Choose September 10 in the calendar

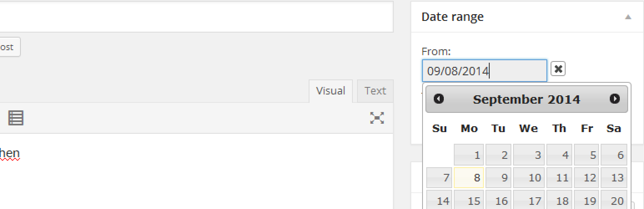[x=529, y=178]
